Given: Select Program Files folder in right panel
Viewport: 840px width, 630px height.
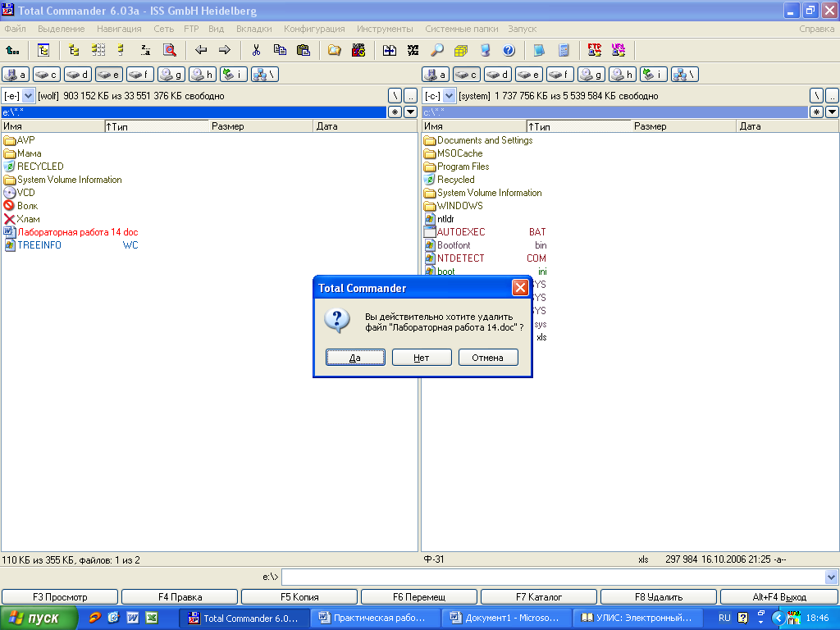Looking at the screenshot, I should pyautogui.click(x=456, y=167).
